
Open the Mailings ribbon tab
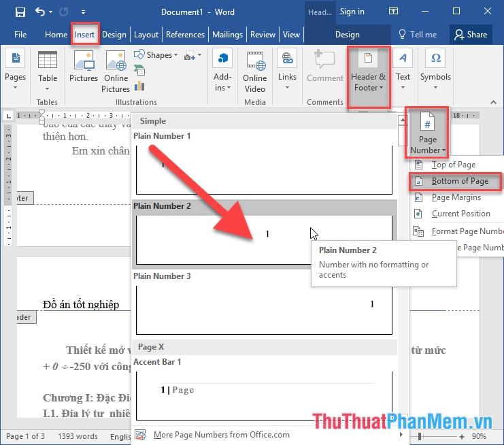coord(228,35)
